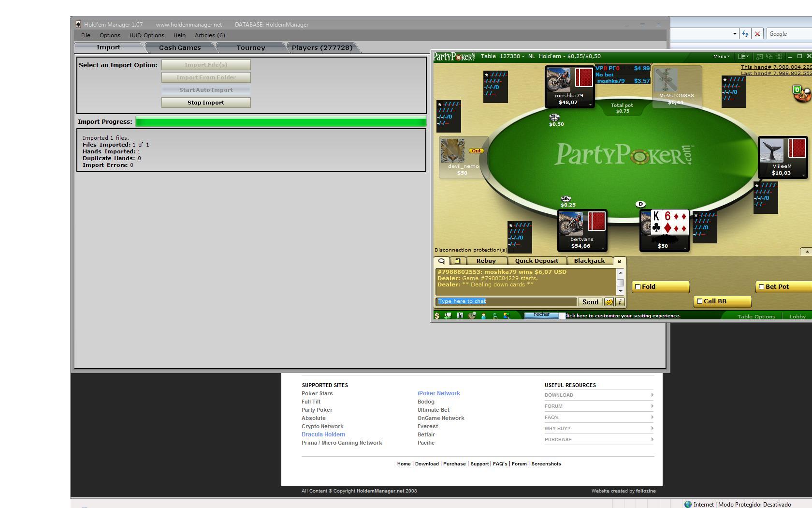Click the statistics bar-chart icon in PartyPoker
Viewport: 812px width, 508px height.
[460, 315]
